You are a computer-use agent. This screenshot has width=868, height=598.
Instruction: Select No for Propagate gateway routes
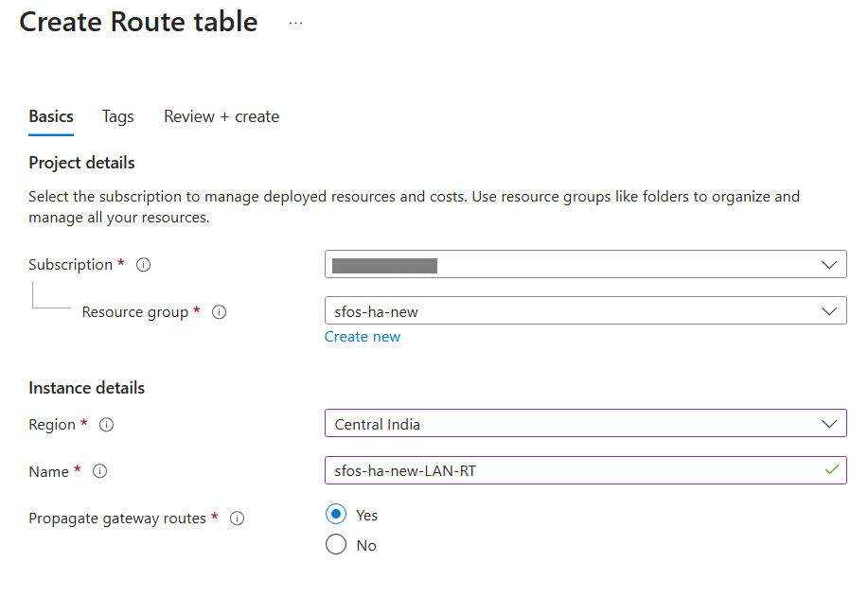(x=337, y=545)
